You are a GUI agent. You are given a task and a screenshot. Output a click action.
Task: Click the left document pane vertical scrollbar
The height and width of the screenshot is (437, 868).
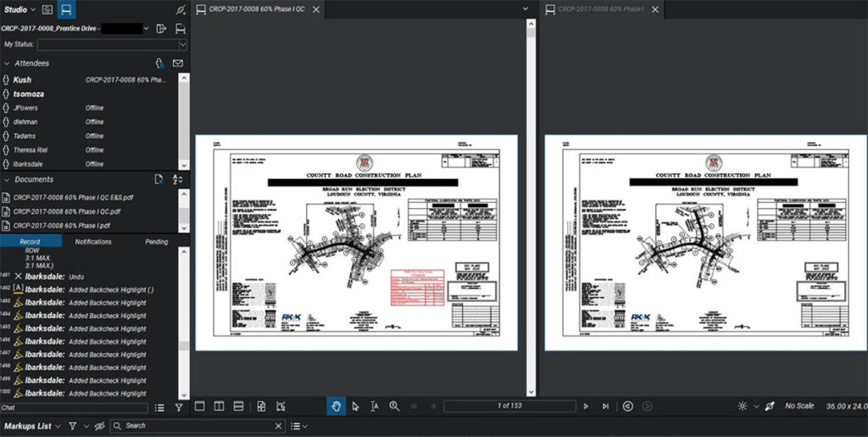pyautogui.click(x=531, y=208)
